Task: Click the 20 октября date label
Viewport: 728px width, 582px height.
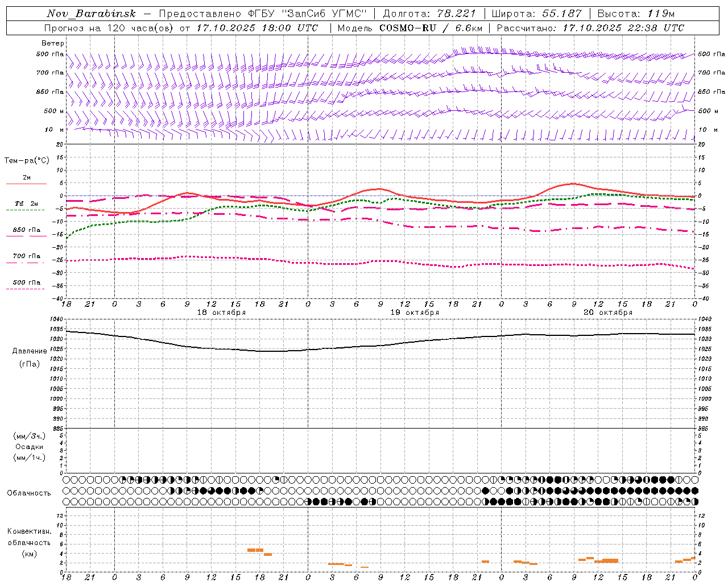Action: click(x=608, y=313)
